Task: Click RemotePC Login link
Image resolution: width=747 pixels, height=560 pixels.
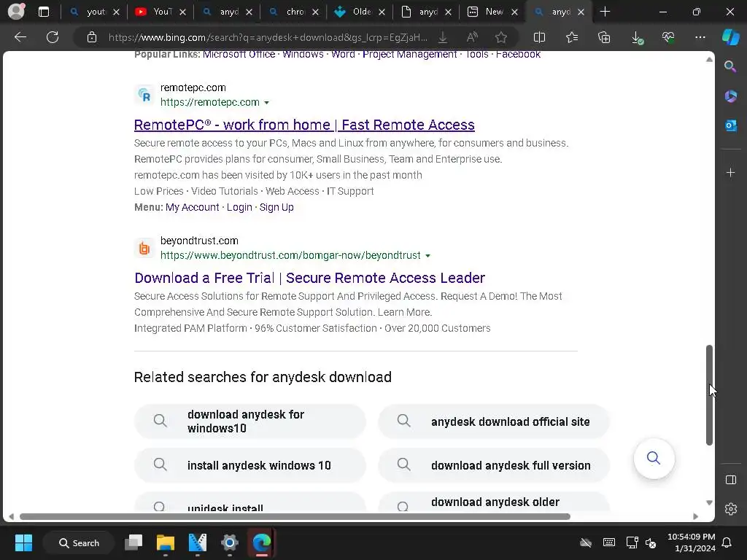Action: click(x=239, y=207)
